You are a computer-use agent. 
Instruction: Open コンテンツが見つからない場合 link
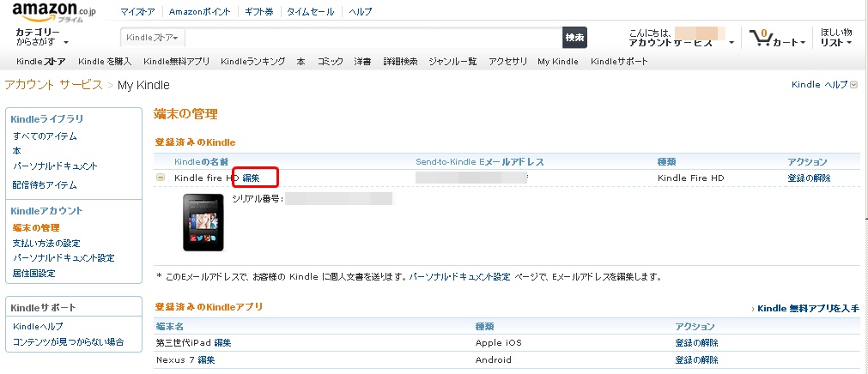pyautogui.click(x=68, y=342)
